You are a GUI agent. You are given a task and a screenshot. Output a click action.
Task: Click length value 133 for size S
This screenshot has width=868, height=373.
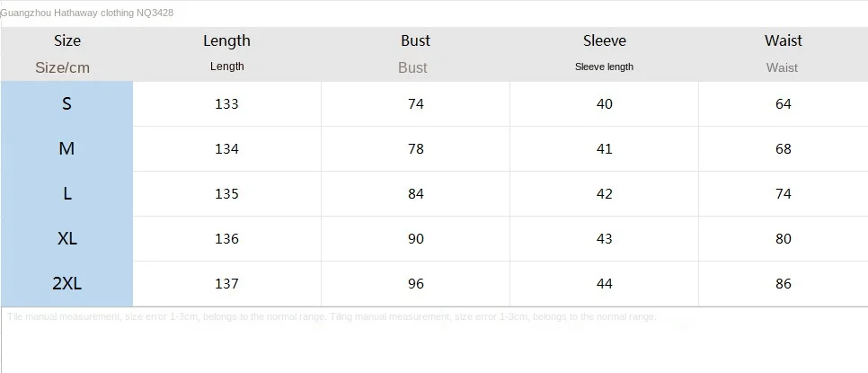click(227, 104)
